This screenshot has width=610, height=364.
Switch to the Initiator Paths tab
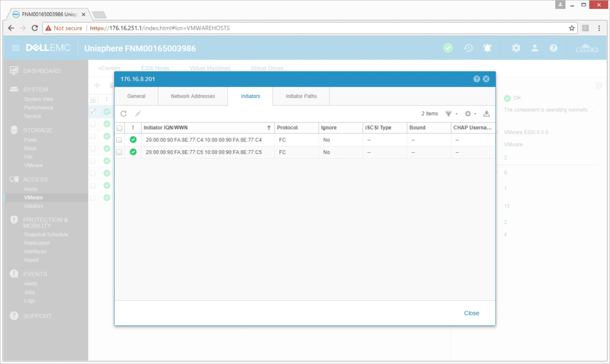(x=301, y=96)
